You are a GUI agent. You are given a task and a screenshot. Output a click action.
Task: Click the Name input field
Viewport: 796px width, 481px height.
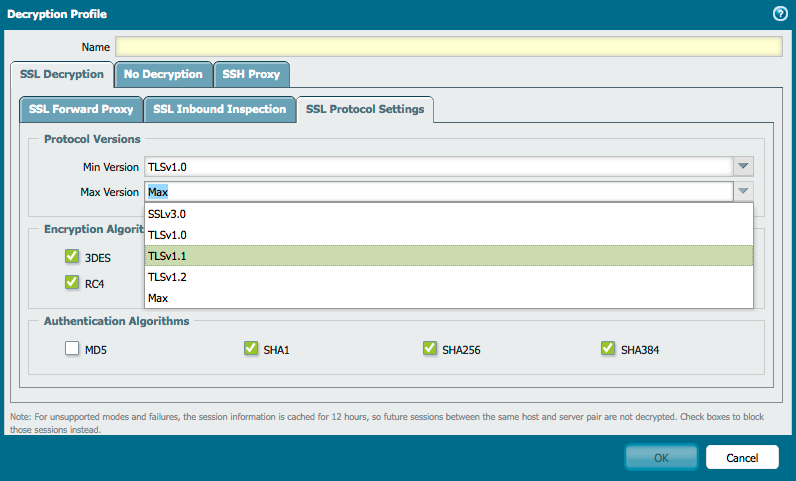449,47
